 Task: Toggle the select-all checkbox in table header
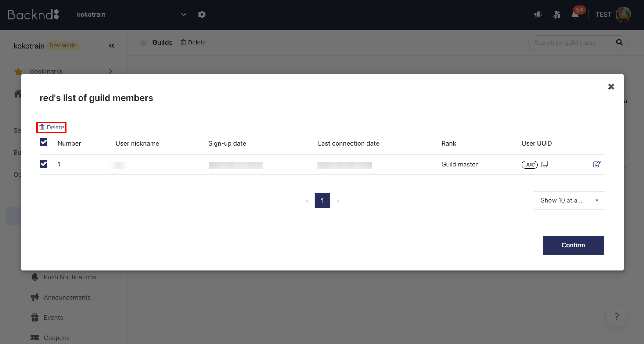pyautogui.click(x=44, y=142)
